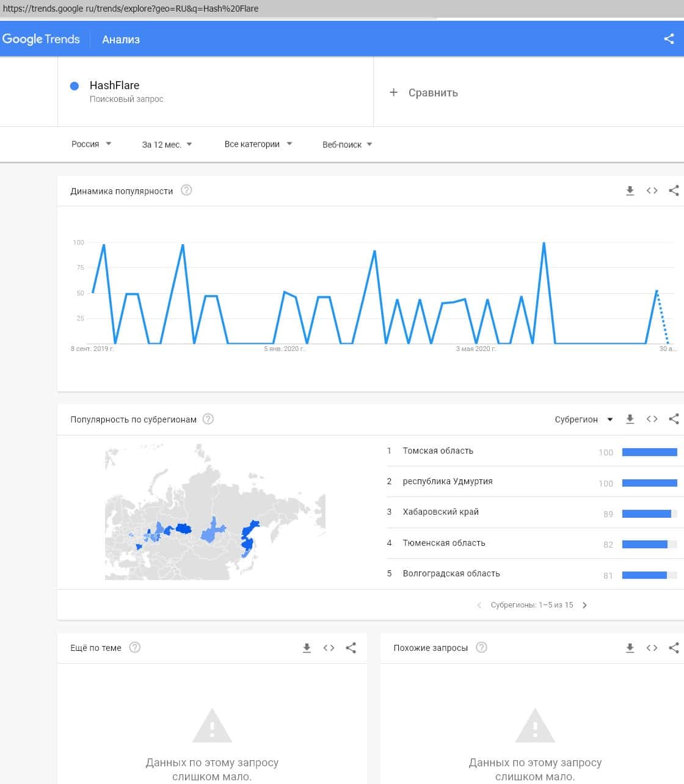The height and width of the screenshot is (784, 684).
Task: Click the Google Trends logo
Action: tap(41, 39)
